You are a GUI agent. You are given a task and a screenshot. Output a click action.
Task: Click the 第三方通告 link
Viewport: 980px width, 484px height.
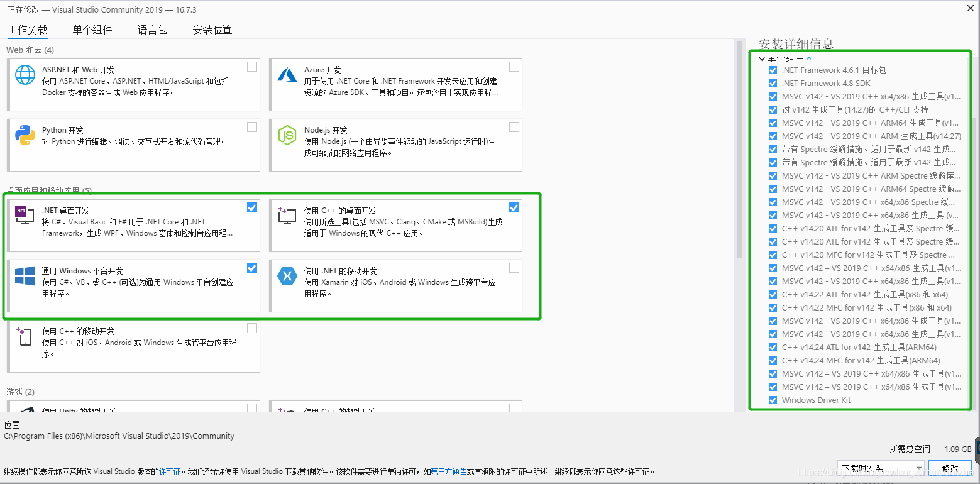point(449,471)
